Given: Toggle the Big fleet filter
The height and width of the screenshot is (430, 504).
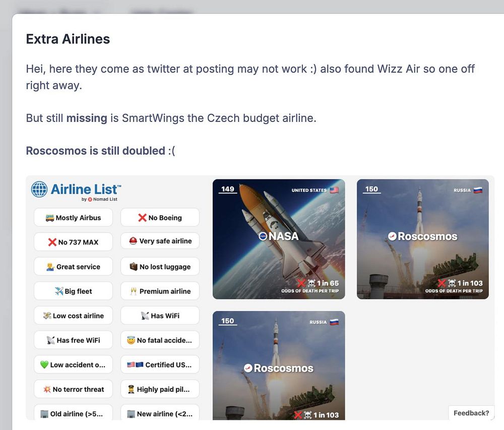Looking at the screenshot, I should pos(73,291).
